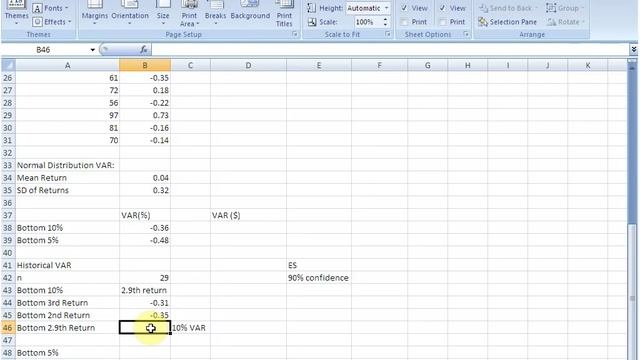Click cell 'Normal Distribution VAR:'
The height and width of the screenshot is (360, 640).
(x=67, y=165)
